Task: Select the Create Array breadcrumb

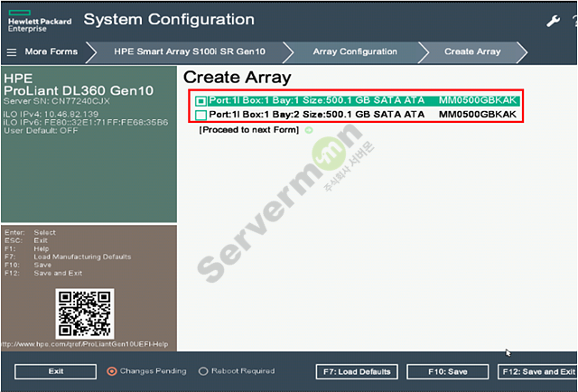Action: [x=472, y=51]
